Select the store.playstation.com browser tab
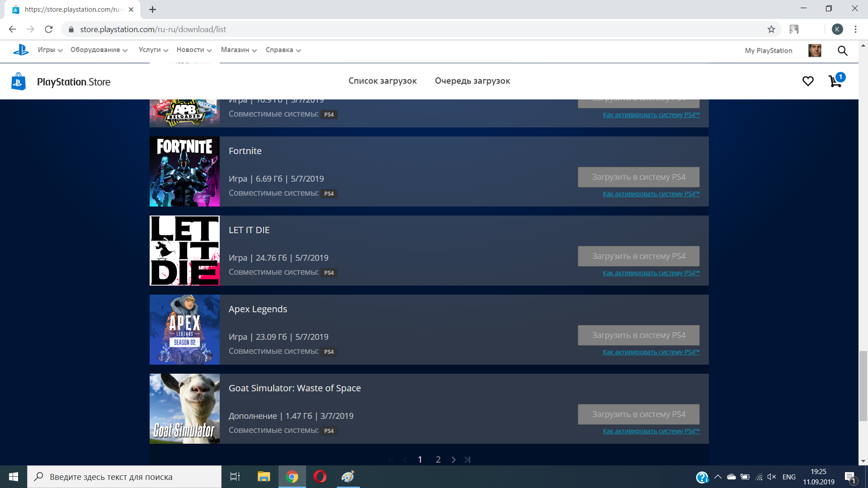The image size is (868, 488). 72,9
